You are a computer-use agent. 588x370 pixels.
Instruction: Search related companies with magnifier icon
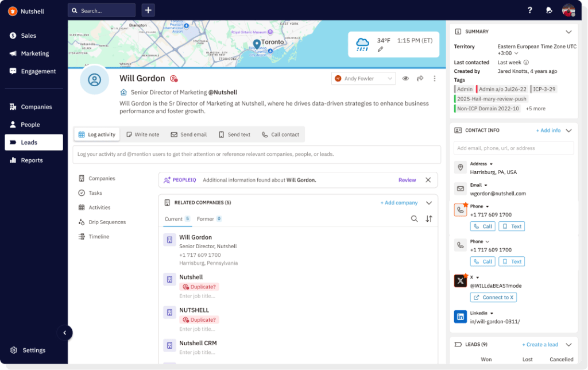[x=414, y=218]
